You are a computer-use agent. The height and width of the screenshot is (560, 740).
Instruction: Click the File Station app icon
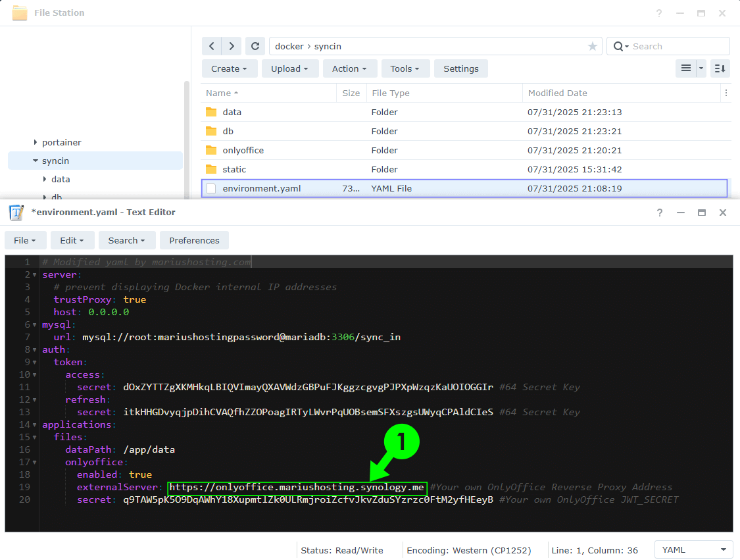[x=19, y=13]
